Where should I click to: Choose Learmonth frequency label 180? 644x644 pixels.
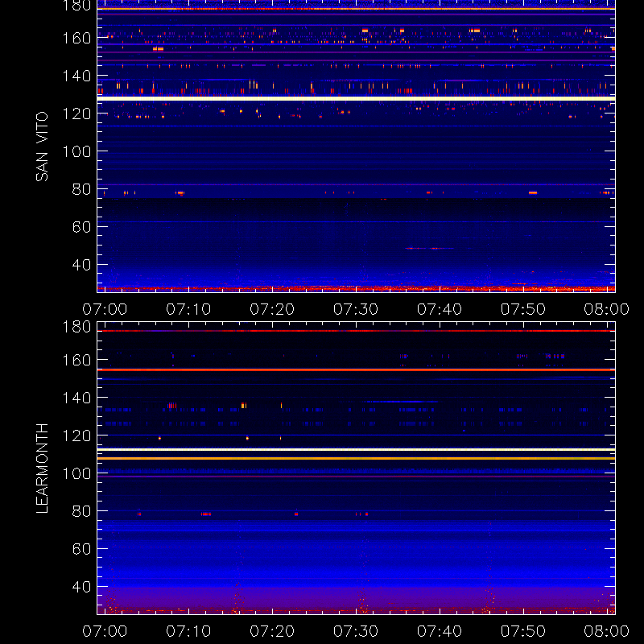[76, 327]
